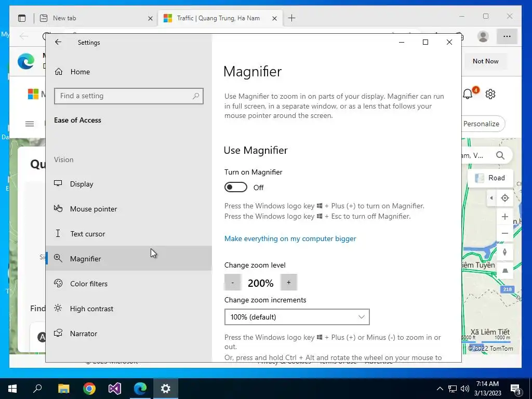The height and width of the screenshot is (399, 532).
Task: Increase zoom level with the plus button
Action: pos(289,282)
